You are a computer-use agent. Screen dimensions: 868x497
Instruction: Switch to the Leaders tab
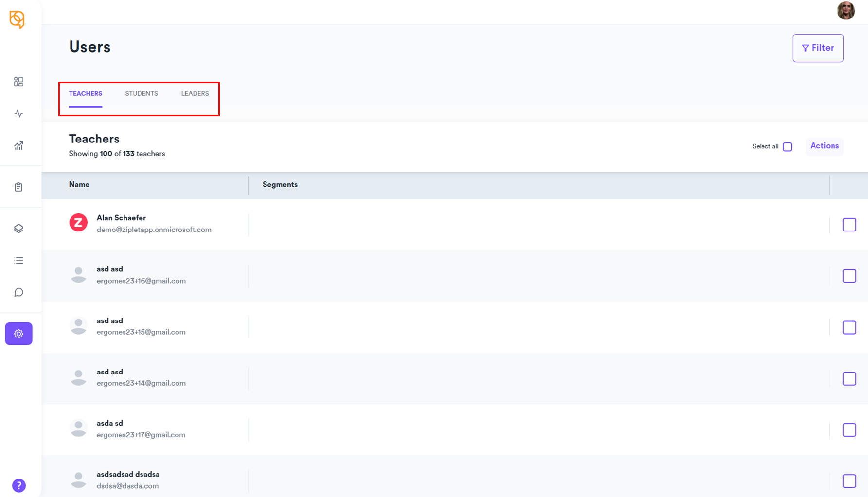coord(195,93)
